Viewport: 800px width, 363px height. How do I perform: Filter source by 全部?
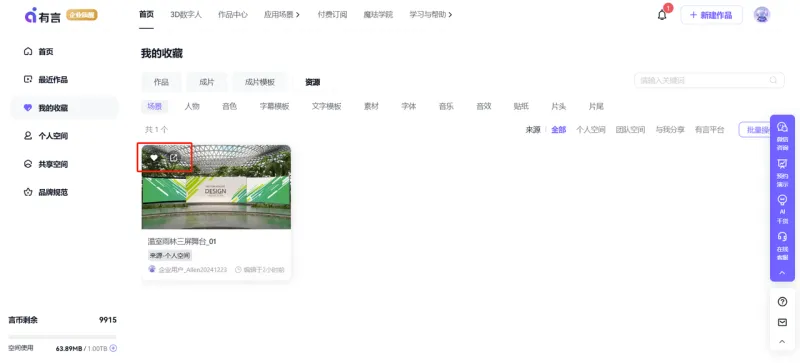pos(559,130)
